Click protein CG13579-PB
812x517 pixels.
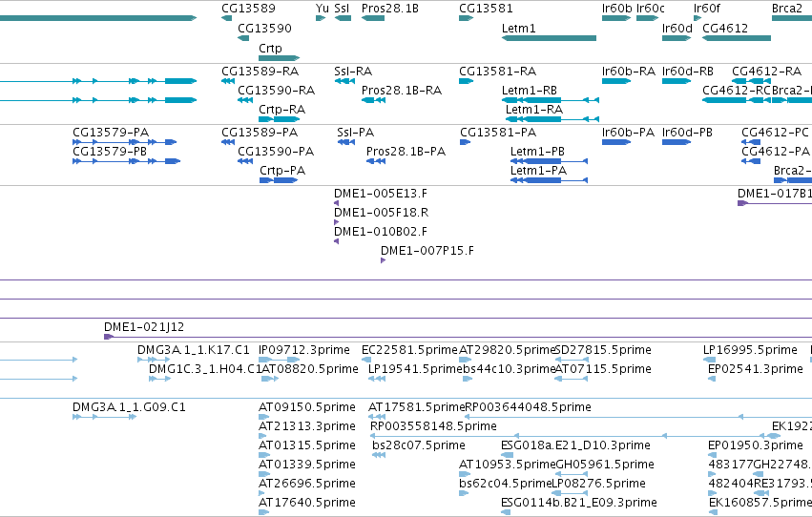(x=110, y=151)
